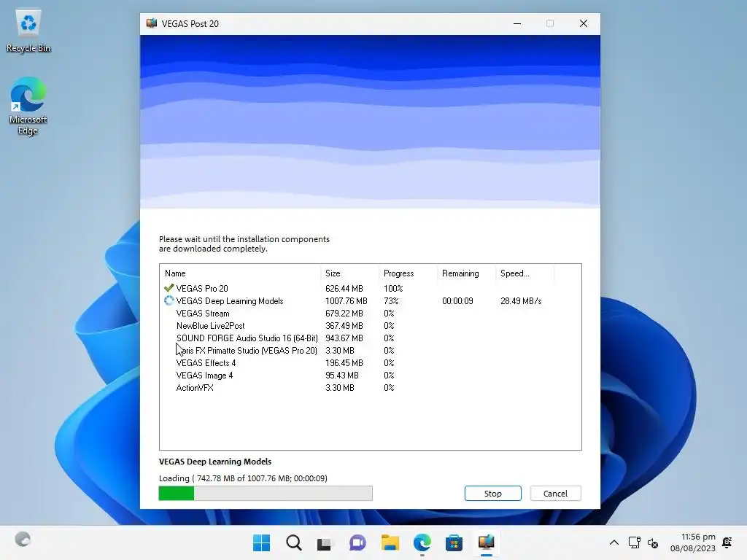Click the 196.45 MB size cell
Viewport: 747px width, 560px height.
[344, 363]
